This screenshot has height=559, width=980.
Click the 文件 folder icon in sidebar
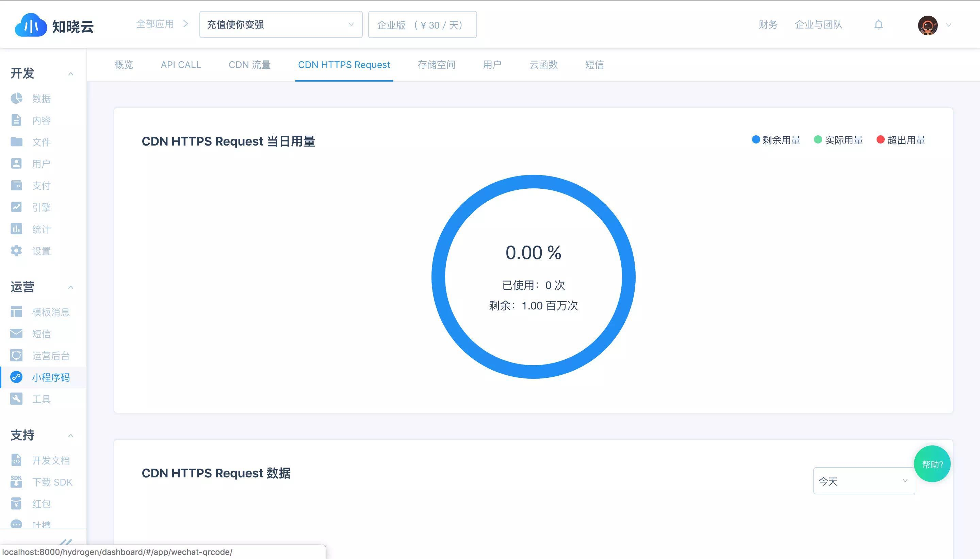(x=16, y=142)
